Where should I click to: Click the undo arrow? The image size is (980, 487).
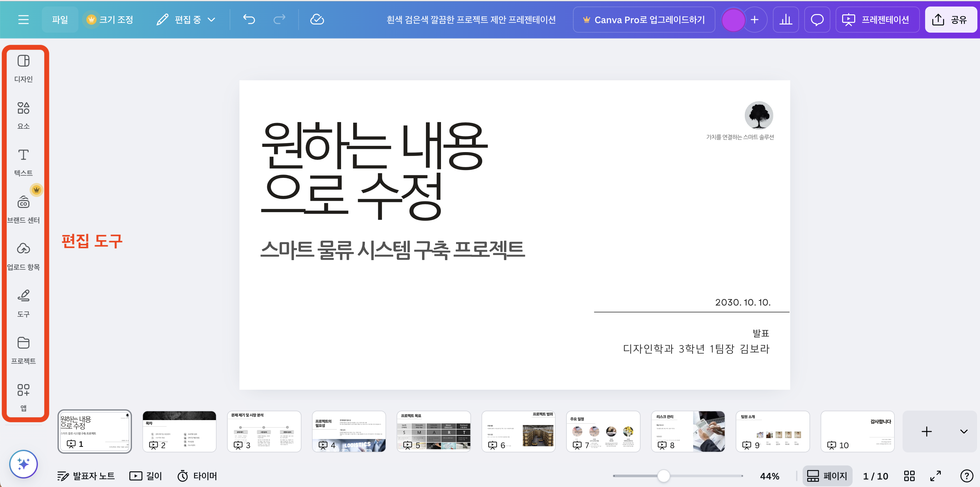pos(249,19)
